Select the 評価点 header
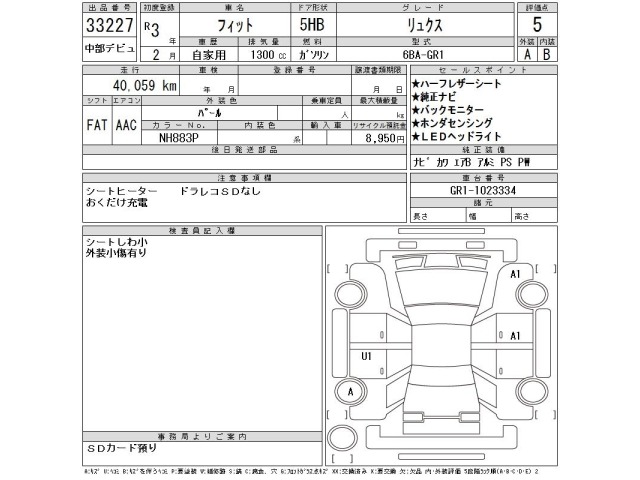Image resolution: width=640 pixels, height=480 pixels. click(537, 8)
